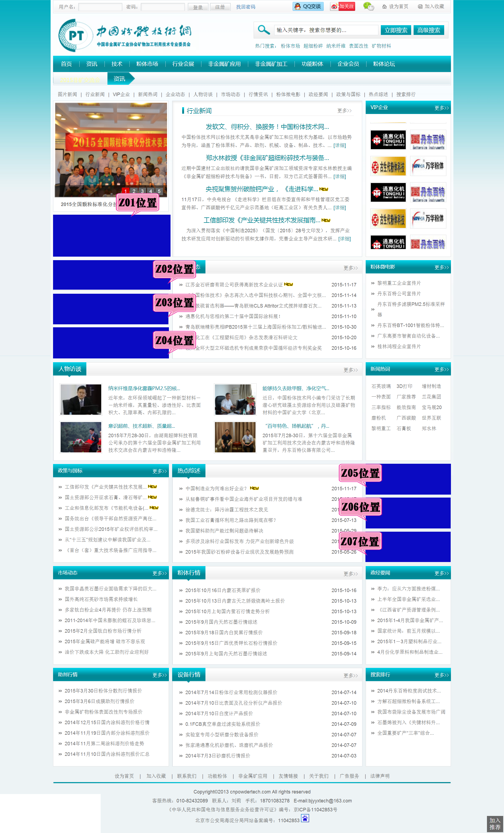
Task: Expand 更多 in 粉体行情 panel
Action: [x=351, y=574]
